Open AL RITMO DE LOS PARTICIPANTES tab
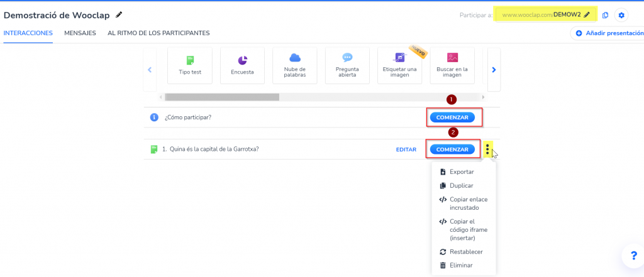This screenshot has width=644, height=277. 158,33
